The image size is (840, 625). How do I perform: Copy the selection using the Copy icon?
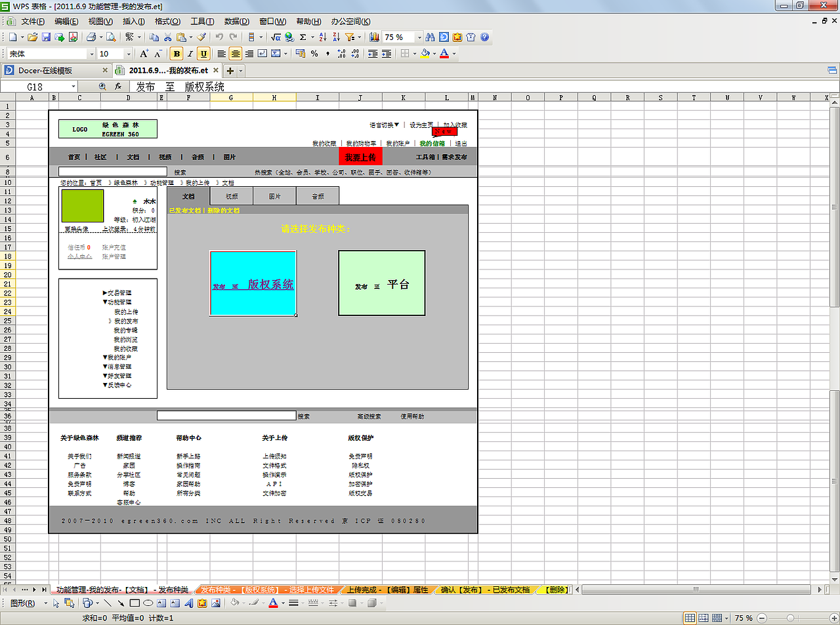pyautogui.click(x=154, y=37)
